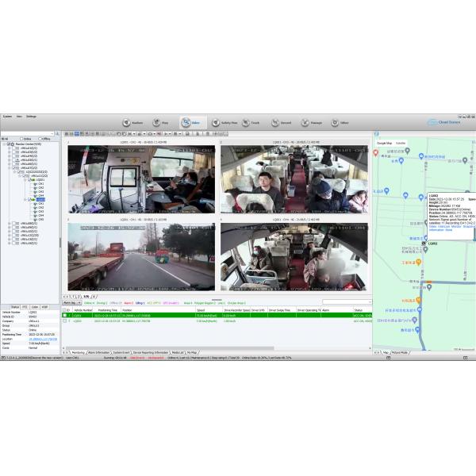
Task: Tick the checkbox in first alarm row
Action: (65, 315)
